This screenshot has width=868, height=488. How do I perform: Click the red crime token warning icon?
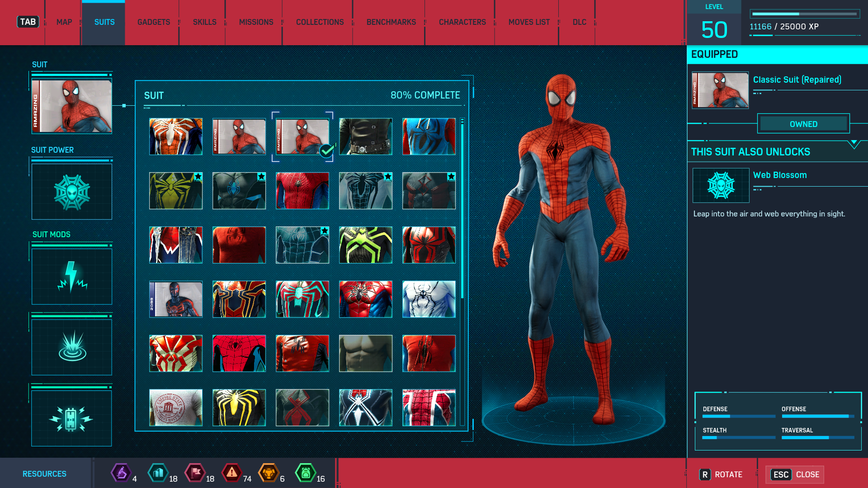click(232, 473)
